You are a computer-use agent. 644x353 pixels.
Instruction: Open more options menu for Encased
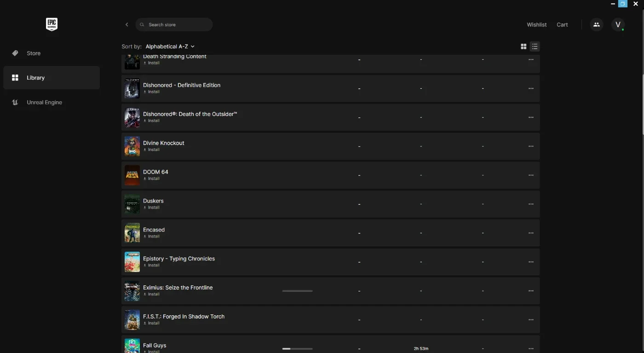[x=531, y=233]
